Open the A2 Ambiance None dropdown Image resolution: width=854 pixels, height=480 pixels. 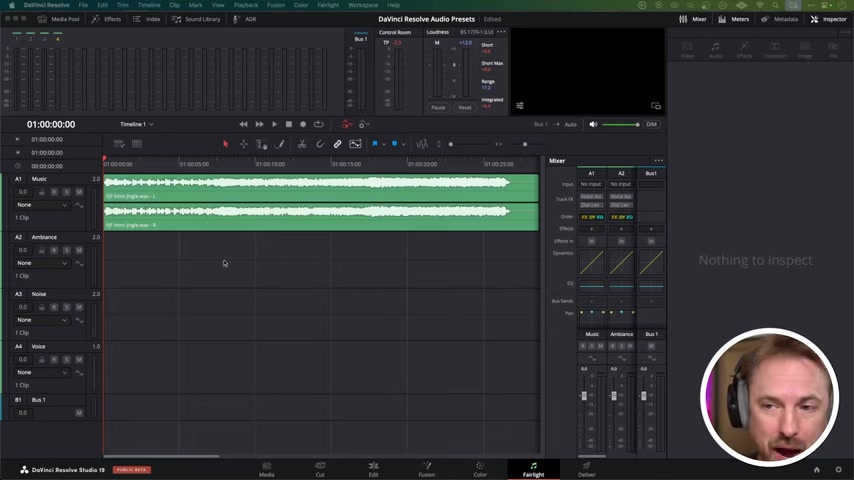pos(42,263)
